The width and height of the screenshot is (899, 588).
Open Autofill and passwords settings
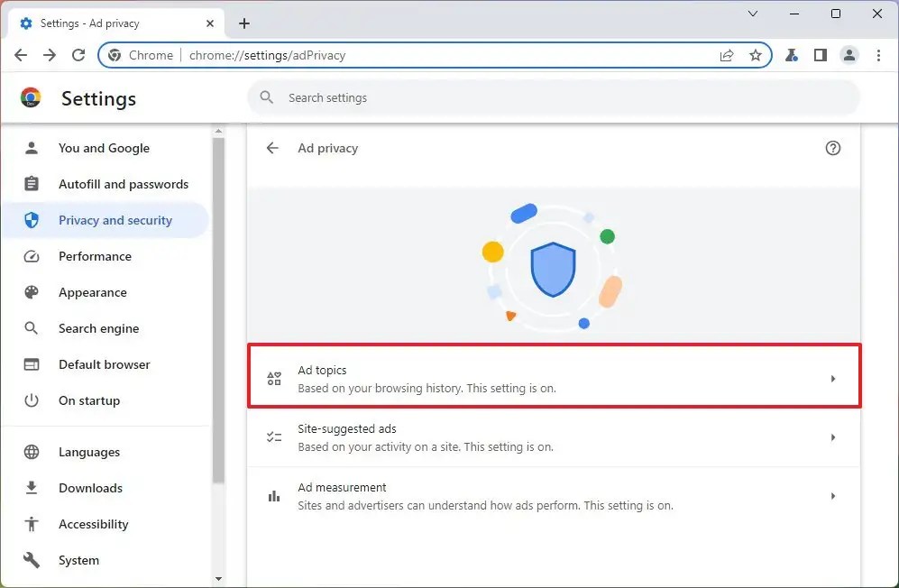pyautogui.click(x=124, y=184)
